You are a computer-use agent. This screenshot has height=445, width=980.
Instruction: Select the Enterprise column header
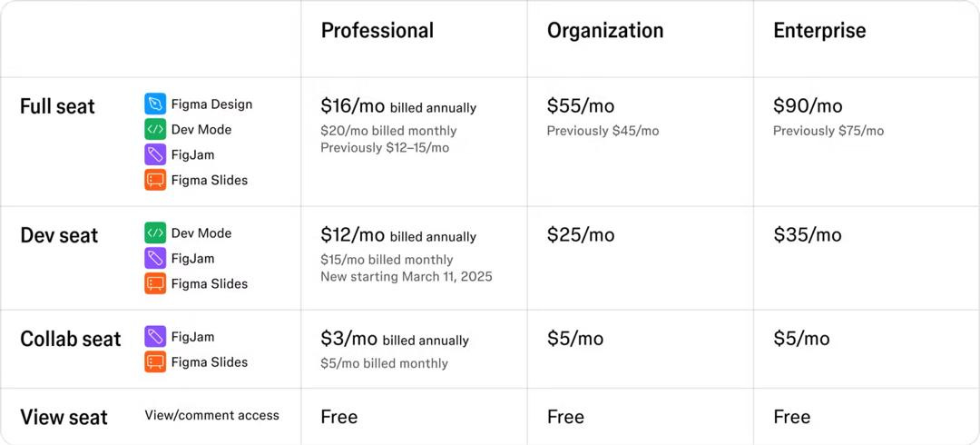[x=819, y=31]
